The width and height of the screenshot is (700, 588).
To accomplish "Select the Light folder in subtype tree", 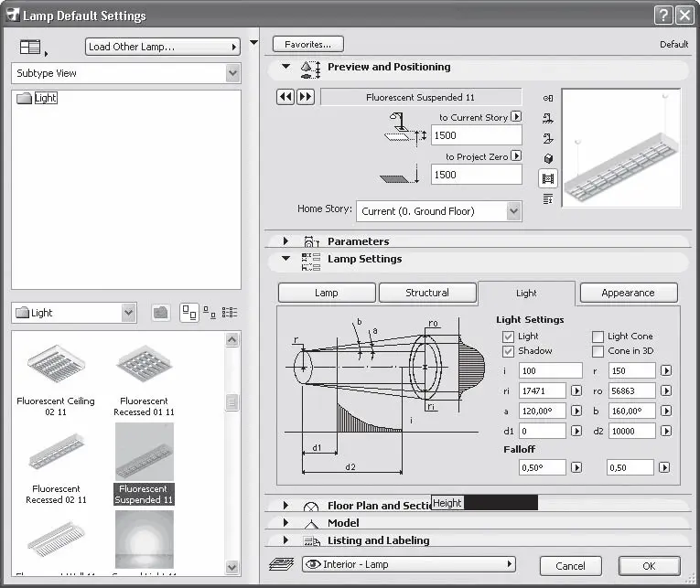I will coord(38,98).
